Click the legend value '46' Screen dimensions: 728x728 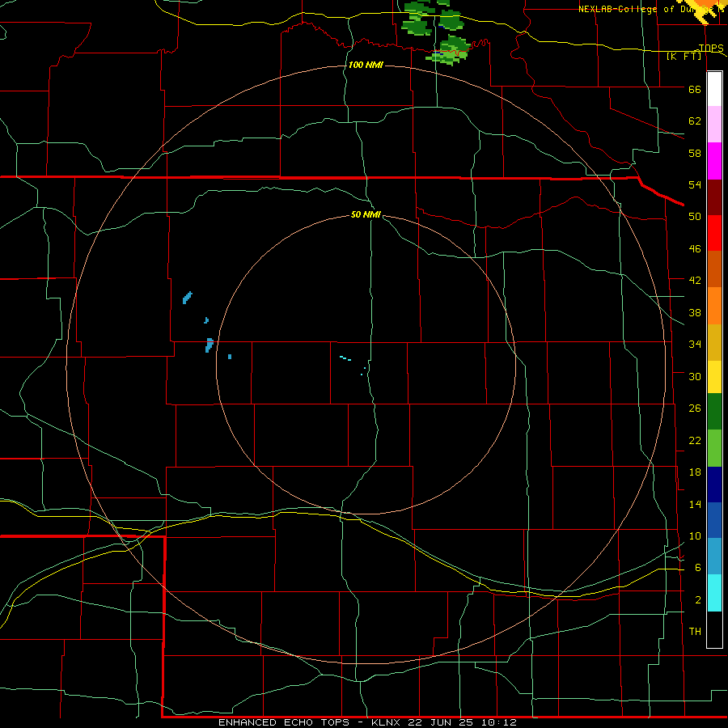click(695, 249)
